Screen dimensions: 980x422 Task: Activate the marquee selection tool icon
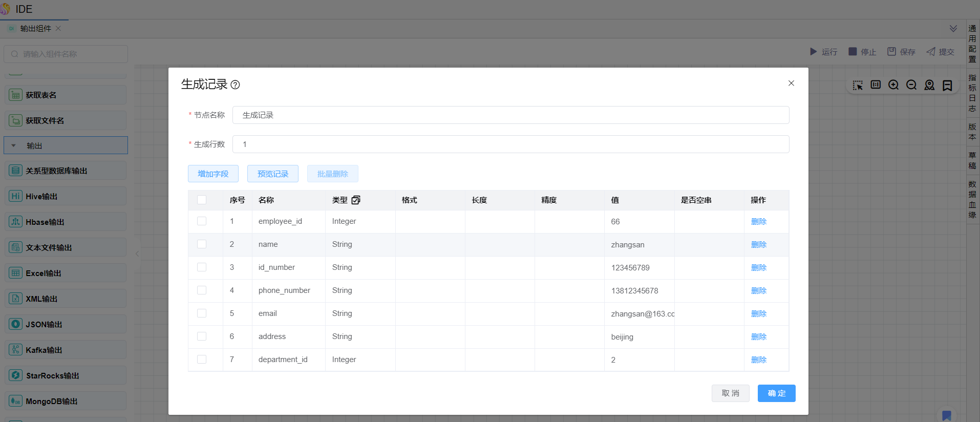[x=858, y=85]
